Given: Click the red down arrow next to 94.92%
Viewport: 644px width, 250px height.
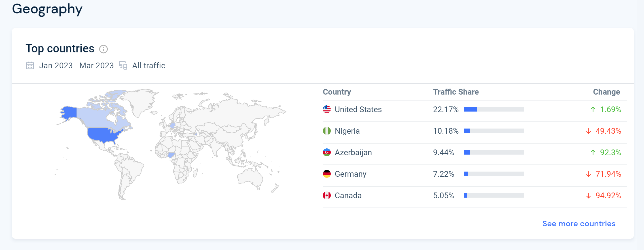Looking at the screenshot, I should coord(589,196).
